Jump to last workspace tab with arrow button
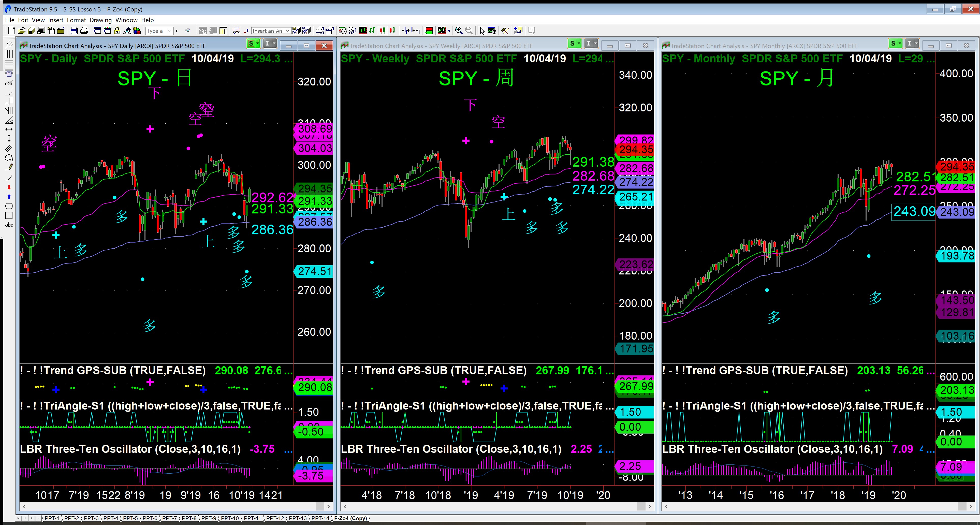 [x=38, y=518]
